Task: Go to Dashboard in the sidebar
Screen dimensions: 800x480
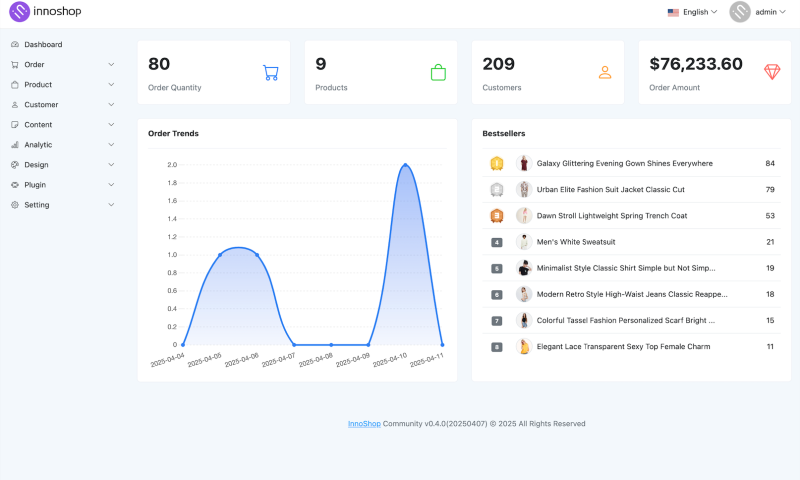Action: 43,45
